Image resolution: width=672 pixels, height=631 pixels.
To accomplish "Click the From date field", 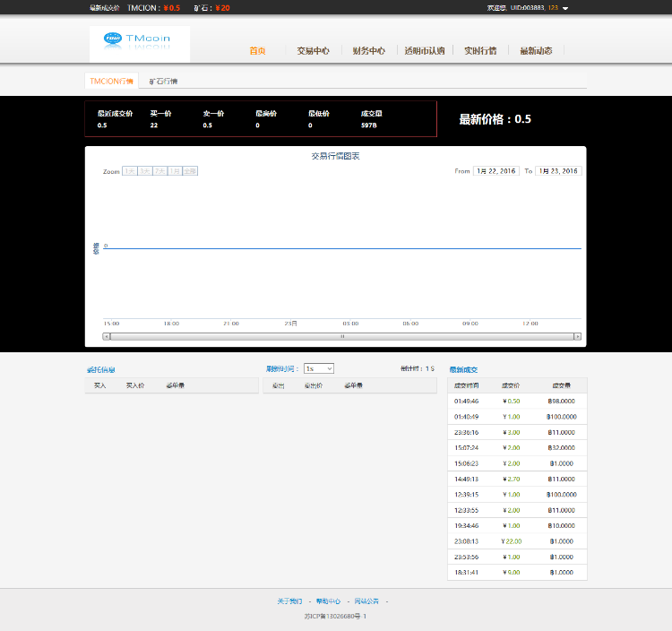I will (496, 170).
